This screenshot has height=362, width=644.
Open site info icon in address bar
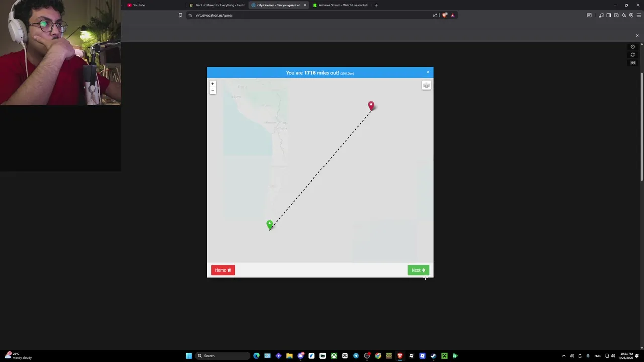coord(190,15)
